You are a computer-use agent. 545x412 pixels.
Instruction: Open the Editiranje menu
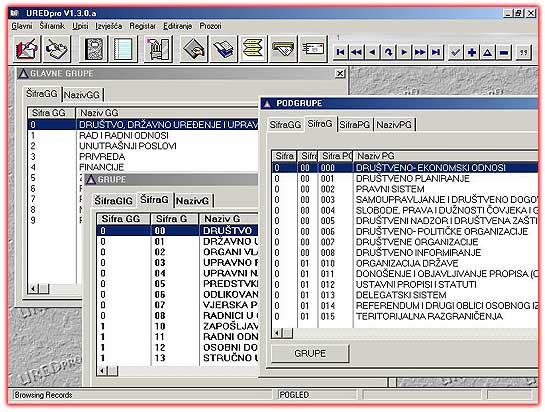coord(178,26)
